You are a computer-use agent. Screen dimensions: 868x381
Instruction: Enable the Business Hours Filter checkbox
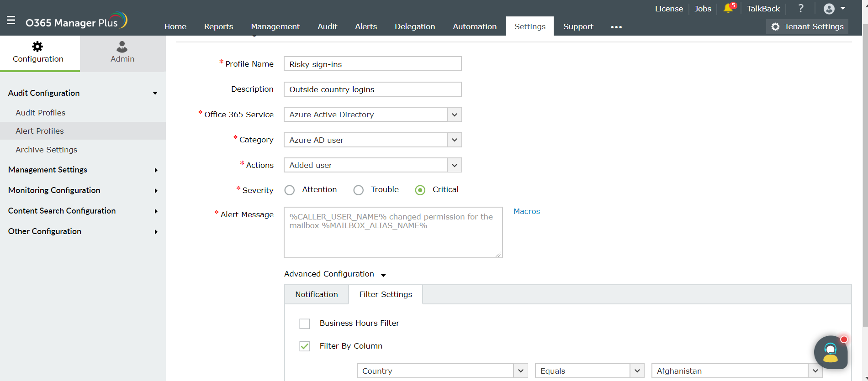pyautogui.click(x=305, y=324)
